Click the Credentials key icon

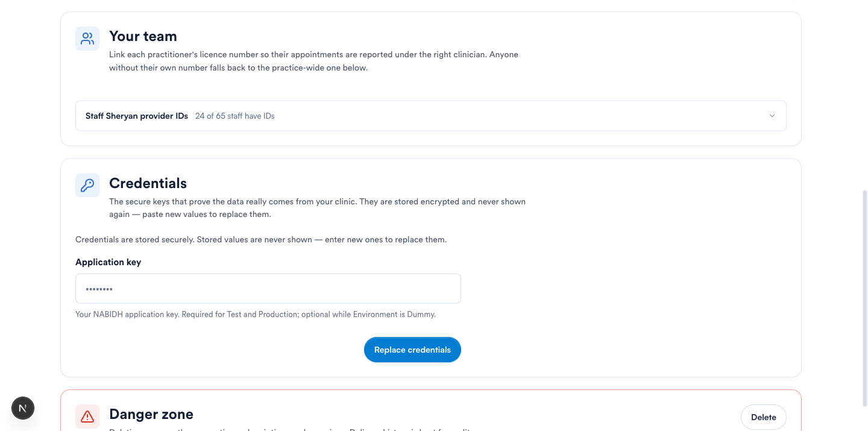point(87,186)
